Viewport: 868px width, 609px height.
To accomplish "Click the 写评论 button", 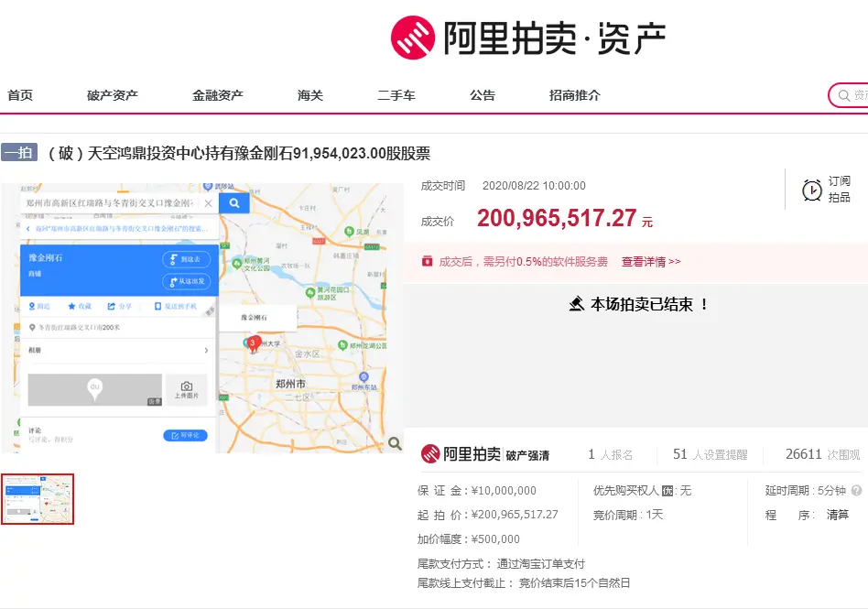I will tap(185, 436).
